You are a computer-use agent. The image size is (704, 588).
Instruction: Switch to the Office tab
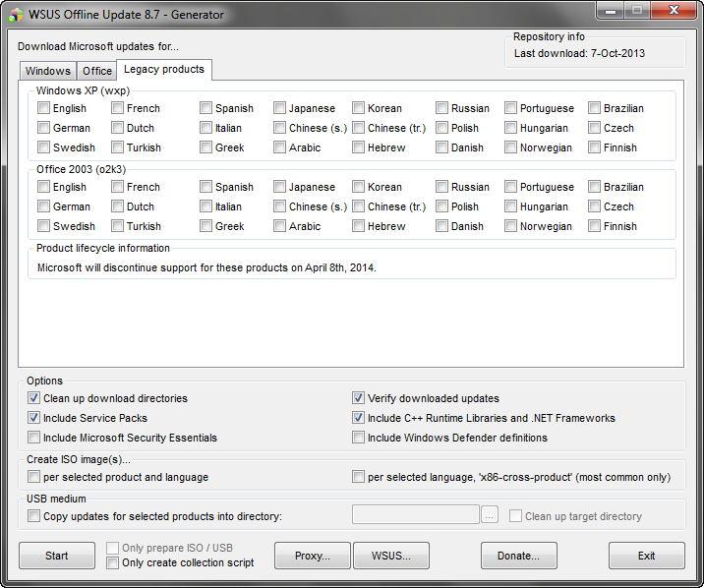97,71
